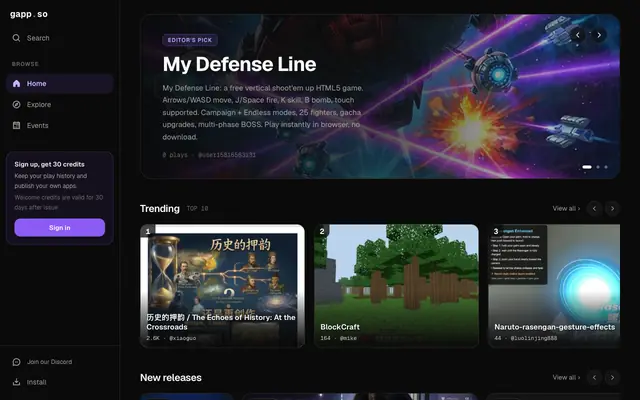Image resolution: width=640 pixels, height=400 pixels.
Task: Select the third carousel indicator dot
Action: [606, 167]
